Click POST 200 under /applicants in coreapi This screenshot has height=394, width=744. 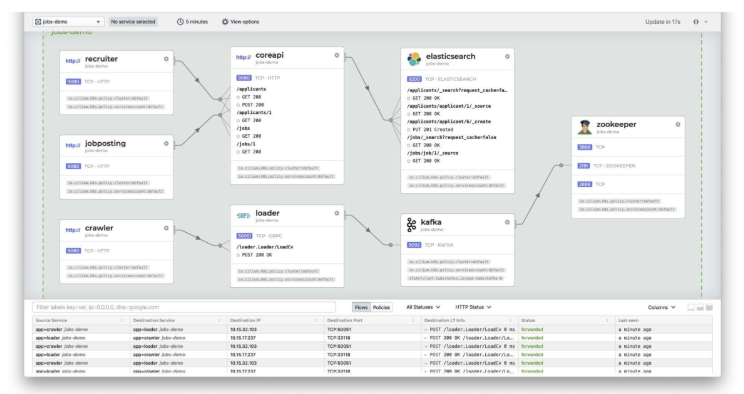pyautogui.click(x=252, y=105)
